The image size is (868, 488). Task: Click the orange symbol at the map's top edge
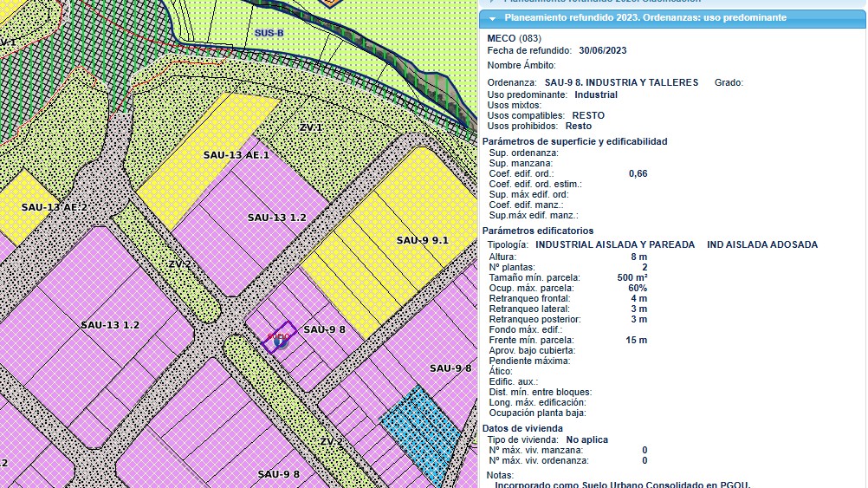point(330,3)
